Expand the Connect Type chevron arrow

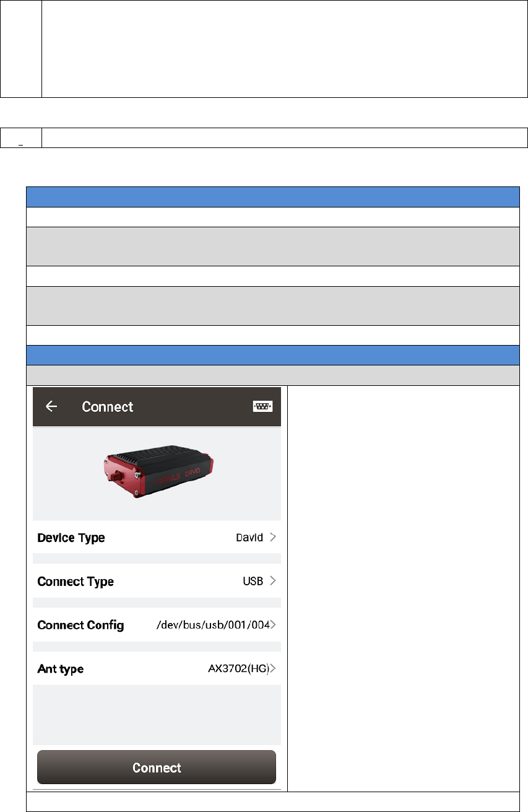pos(272,582)
